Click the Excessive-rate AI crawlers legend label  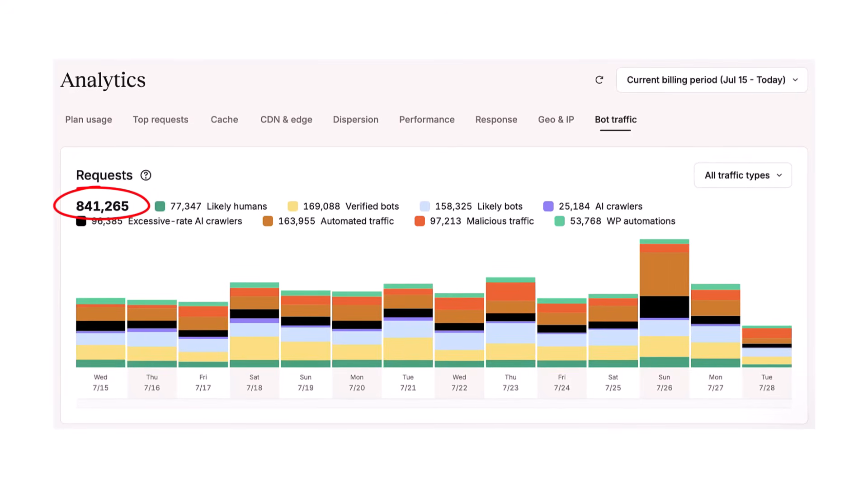tap(185, 221)
